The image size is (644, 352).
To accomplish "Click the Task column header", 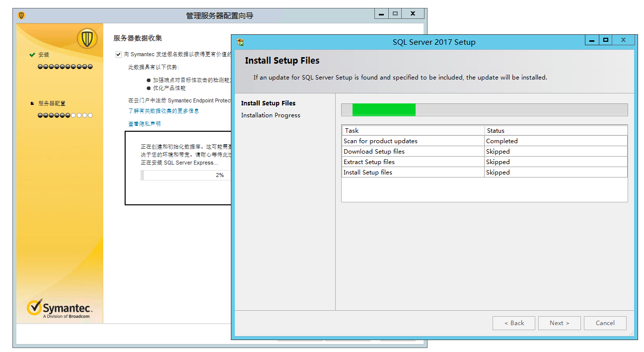I will click(413, 130).
